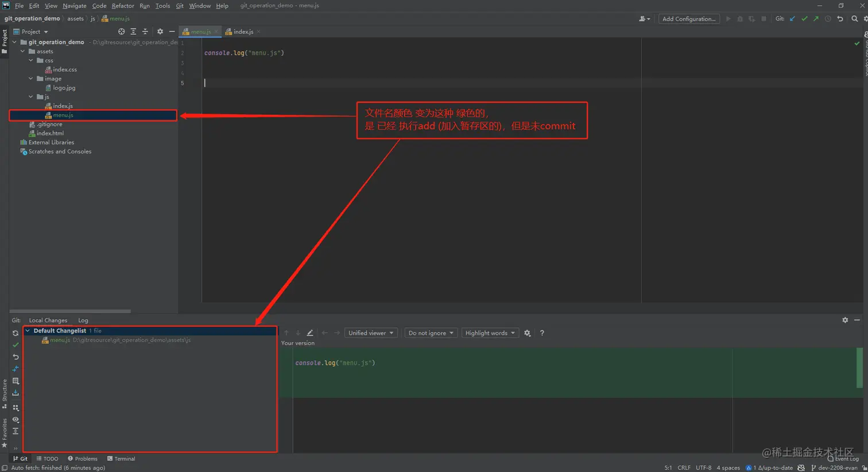Open Search Everywhere magnifier icon
This screenshot has width=868, height=472.
854,18
